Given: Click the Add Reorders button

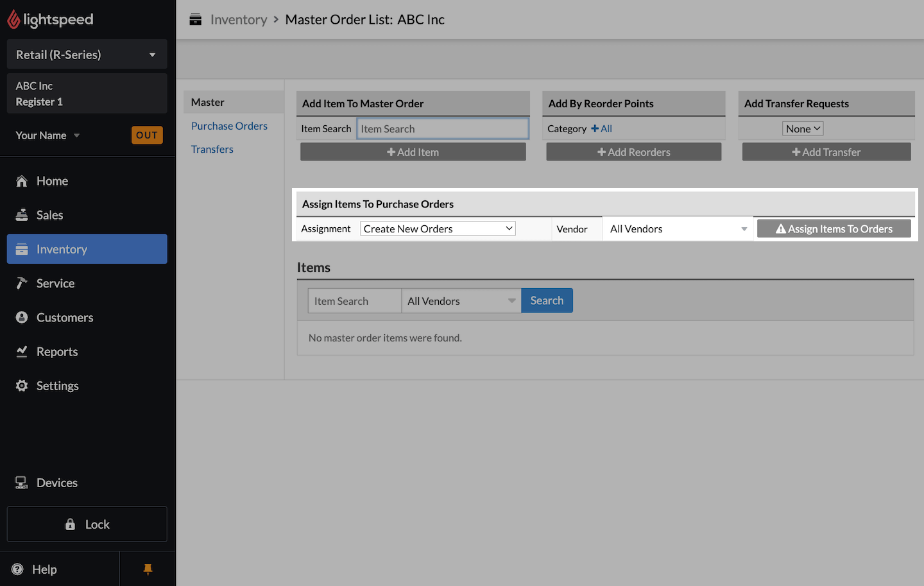Looking at the screenshot, I should (x=634, y=152).
